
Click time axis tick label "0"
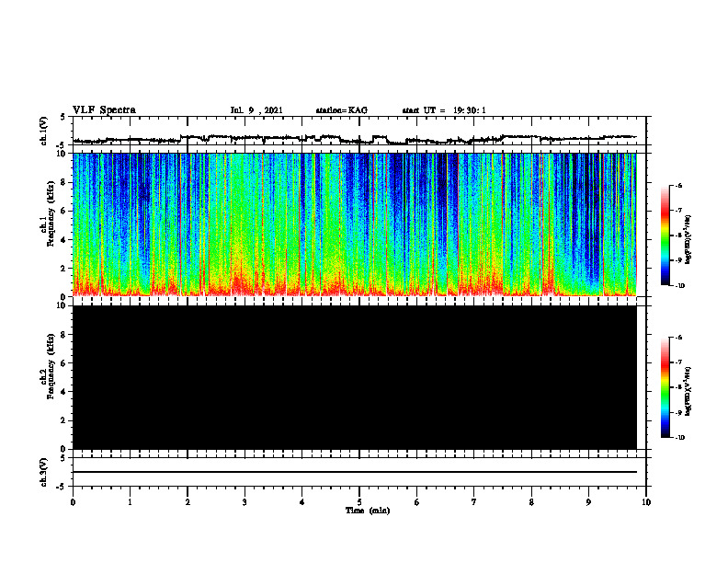73,502
